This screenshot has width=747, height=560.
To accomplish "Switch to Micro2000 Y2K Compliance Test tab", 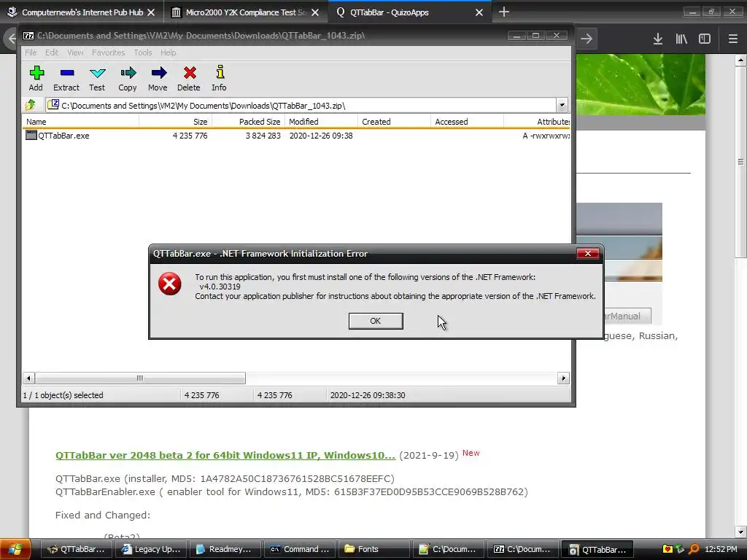I will pyautogui.click(x=246, y=12).
